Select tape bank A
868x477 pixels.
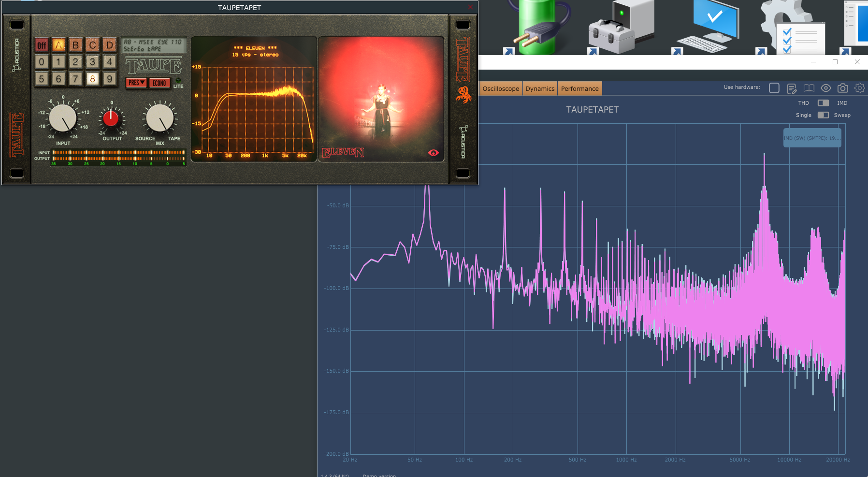click(x=58, y=45)
